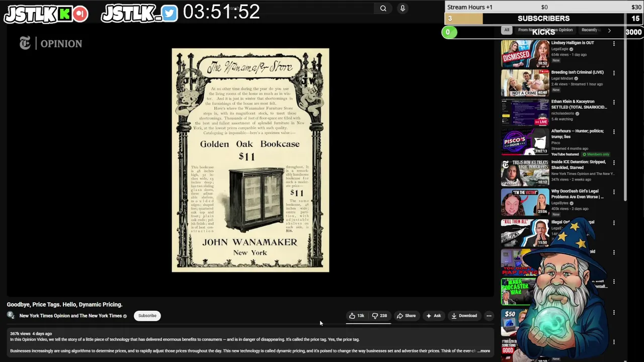644x362 pixels.
Task: Open NOT A CRIME video thumbnail
Action: pyautogui.click(x=525, y=83)
